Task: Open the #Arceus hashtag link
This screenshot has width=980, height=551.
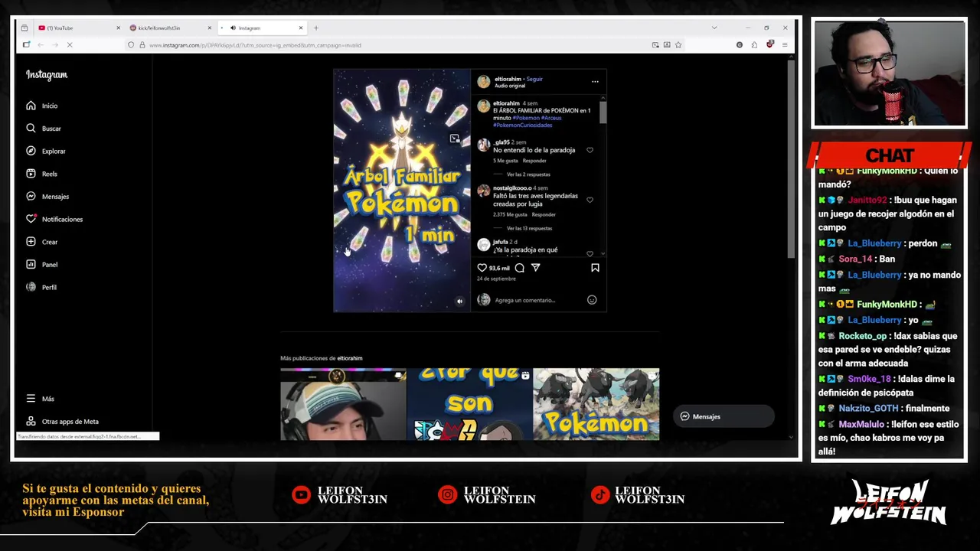Action: tap(551, 118)
